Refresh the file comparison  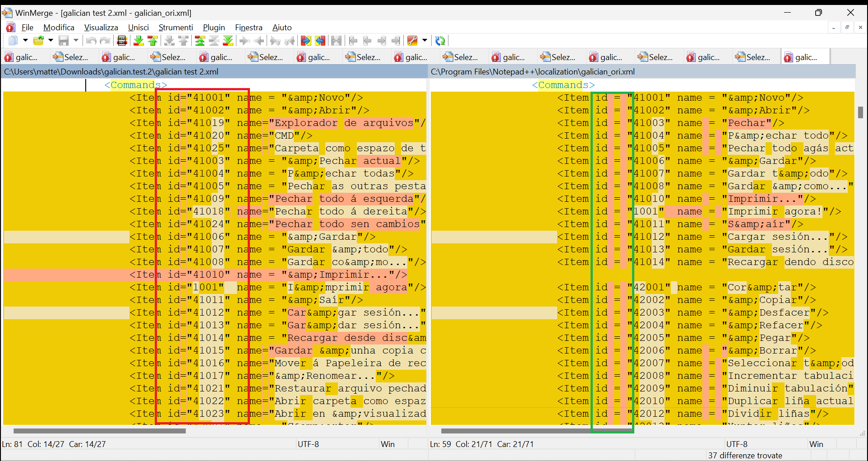pos(440,41)
